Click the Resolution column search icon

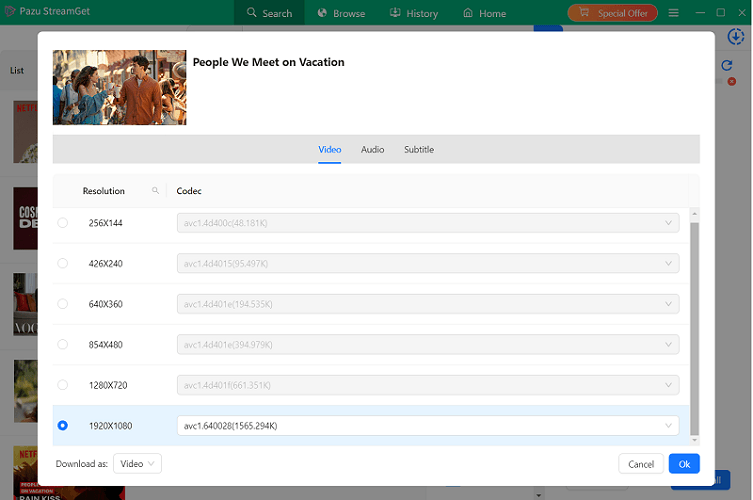click(155, 191)
